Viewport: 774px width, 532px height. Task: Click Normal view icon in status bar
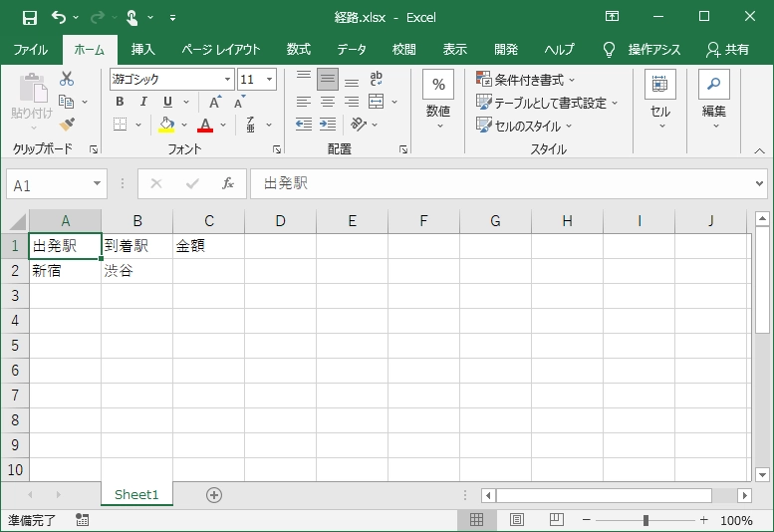click(x=476, y=520)
